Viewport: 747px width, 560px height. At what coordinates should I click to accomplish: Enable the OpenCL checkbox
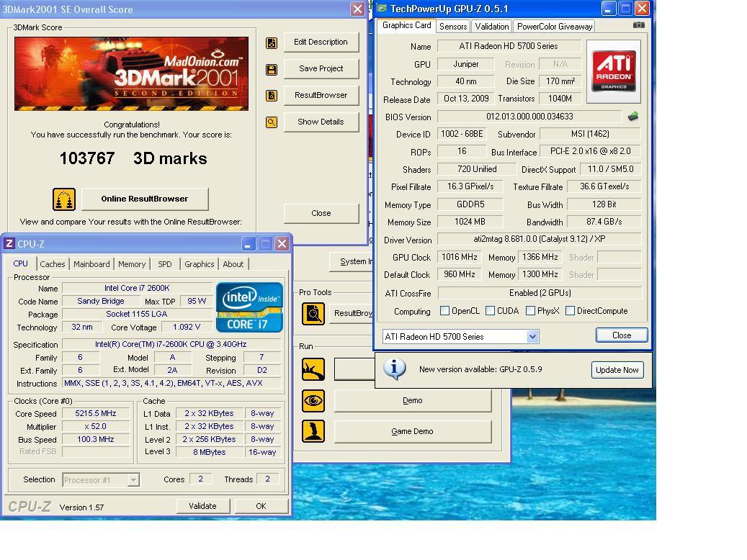click(445, 311)
